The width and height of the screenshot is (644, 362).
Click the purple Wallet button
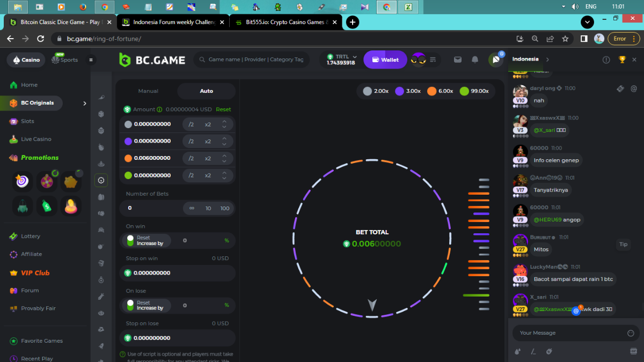point(385,60)
